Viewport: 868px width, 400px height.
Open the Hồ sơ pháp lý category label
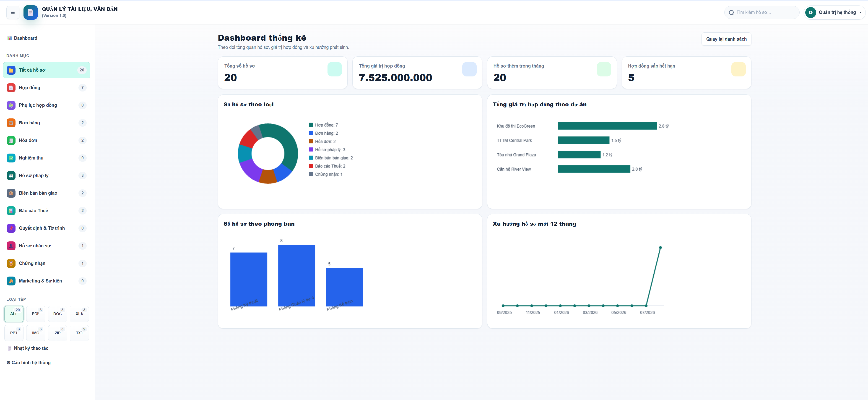pos(34,175)
